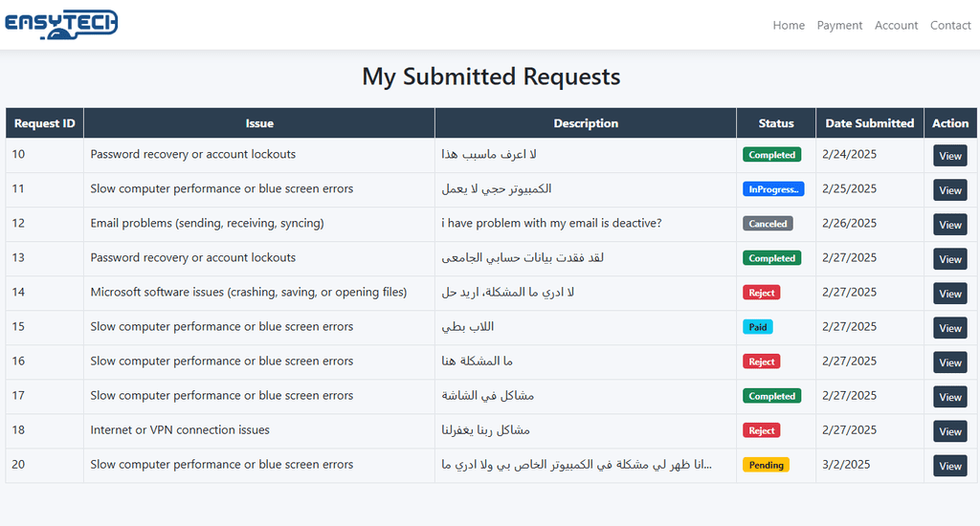The height and width of the screenshot is (526, 980).
Task: View the pending request 20
Action: coord(950,466)
